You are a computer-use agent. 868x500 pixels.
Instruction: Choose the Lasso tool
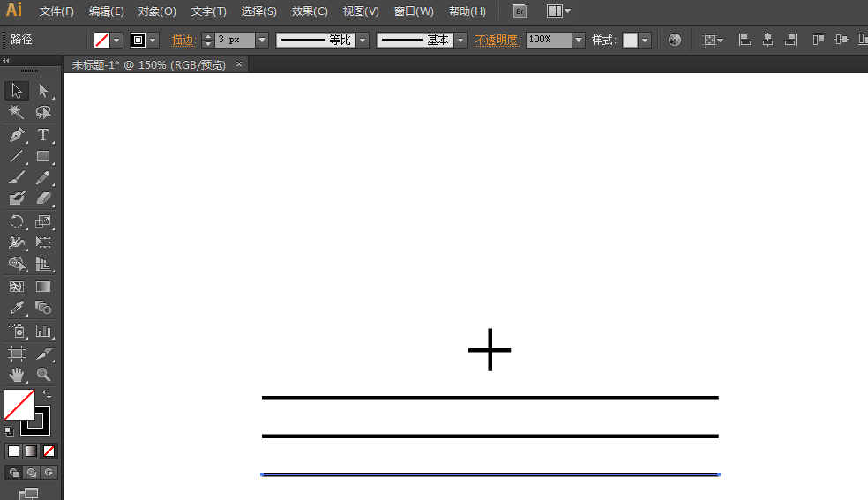tap(43, 112)
